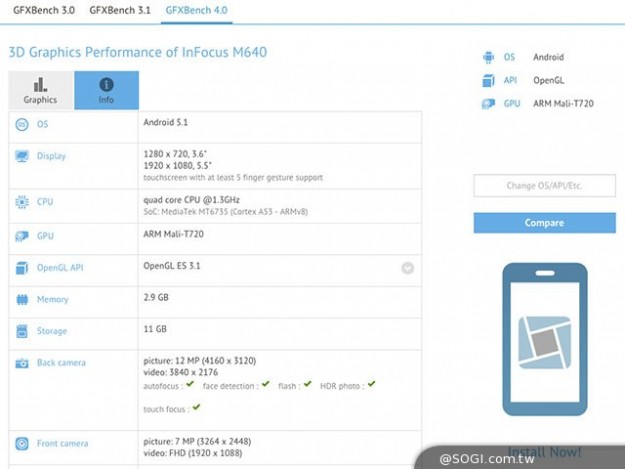The width and height of the screenshot is (625, 469).
Task: Click the Install Now! link
Action: (x=544, y=452)
